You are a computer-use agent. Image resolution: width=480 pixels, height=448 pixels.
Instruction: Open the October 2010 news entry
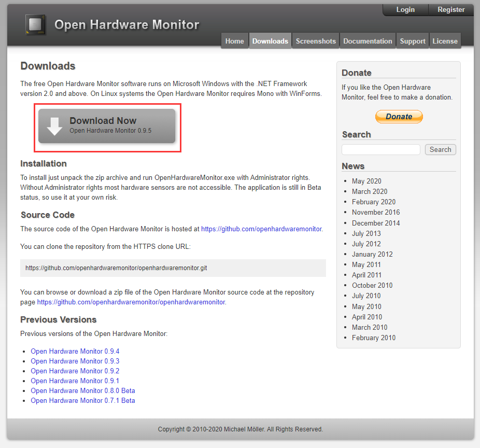[x=372, y=285]
